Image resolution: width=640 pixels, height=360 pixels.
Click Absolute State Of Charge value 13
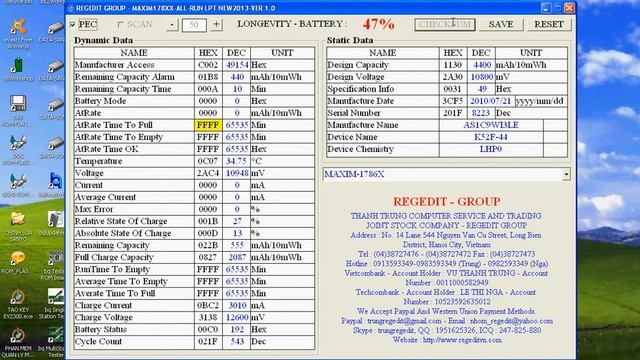236,233
